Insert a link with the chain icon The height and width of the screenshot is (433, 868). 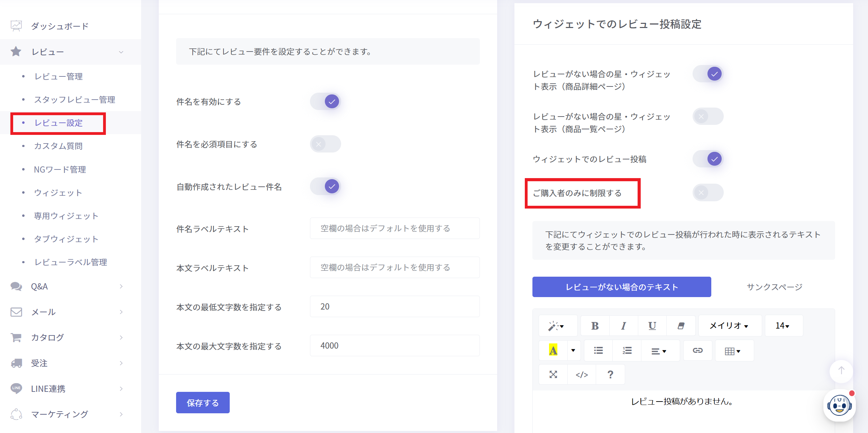pos(697,351)
